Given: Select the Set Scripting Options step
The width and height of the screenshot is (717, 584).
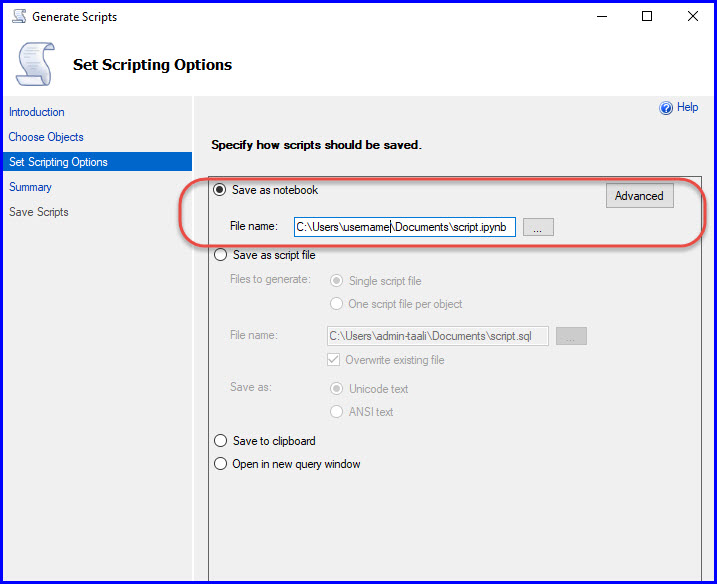Looking at the screenshot, I should [58, 162].
